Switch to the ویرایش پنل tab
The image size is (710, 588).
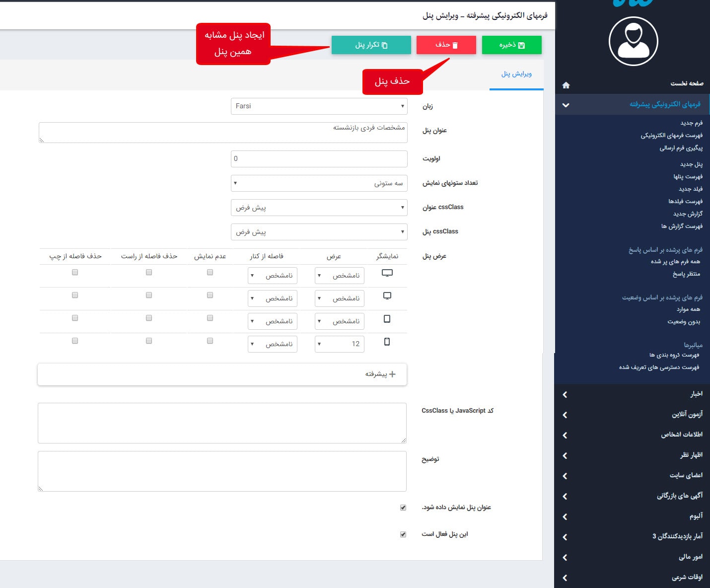pos(516,74)
